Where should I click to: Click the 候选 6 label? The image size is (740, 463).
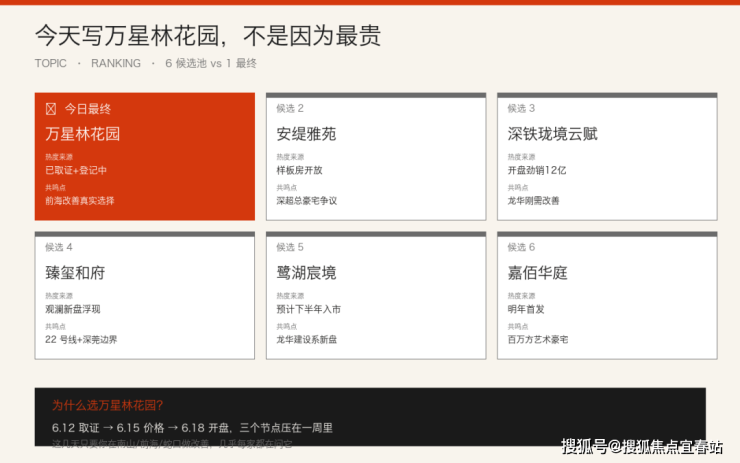521,247
